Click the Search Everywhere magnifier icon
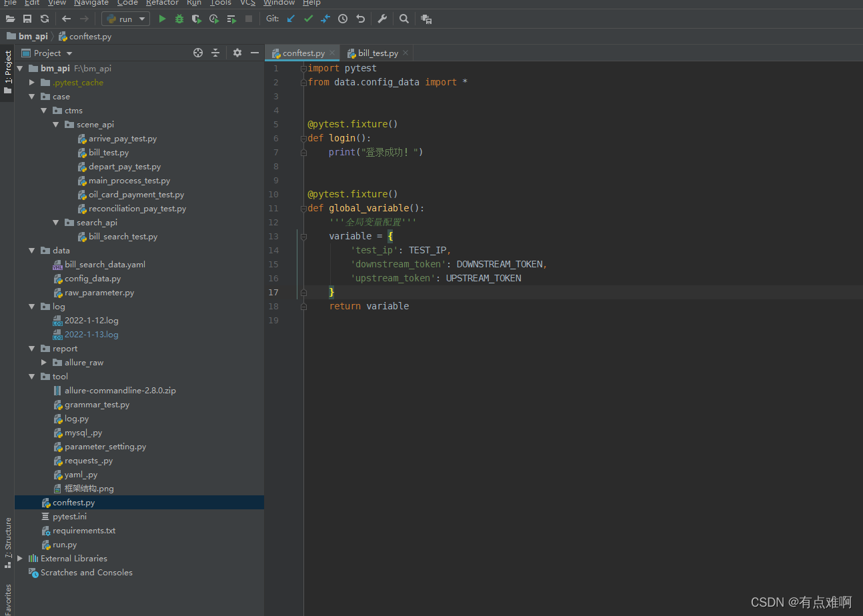The width and height of the screenshot is (863, 616). (404, 19)
